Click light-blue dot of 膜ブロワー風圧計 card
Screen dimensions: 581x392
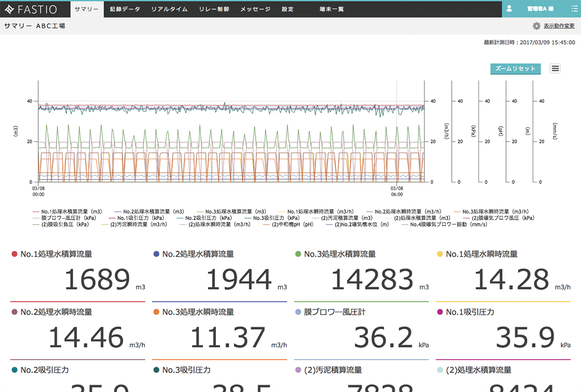tap(298, 312)
